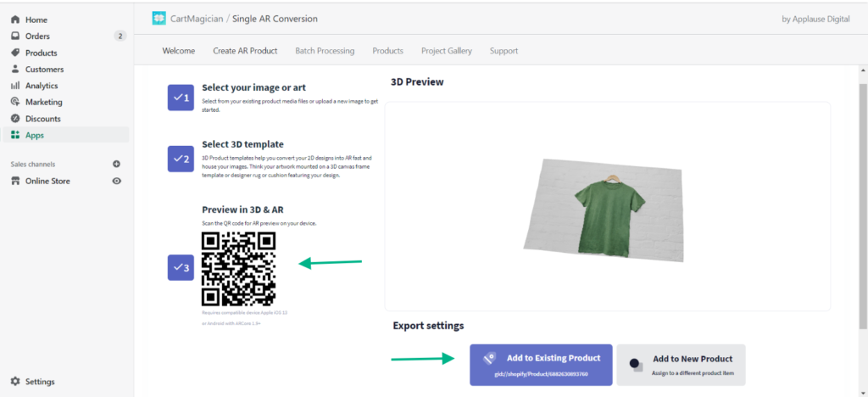Open Home from the sidebar

click(36, 20)
